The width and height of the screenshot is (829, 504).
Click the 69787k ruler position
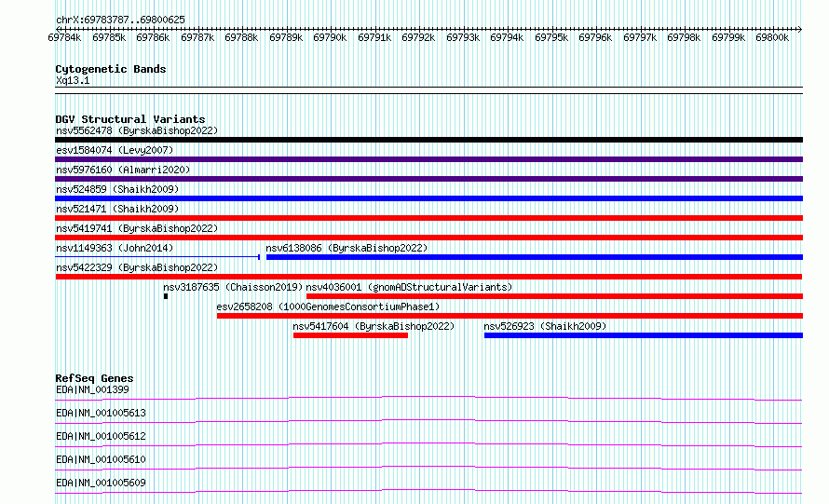click(197, 37)
